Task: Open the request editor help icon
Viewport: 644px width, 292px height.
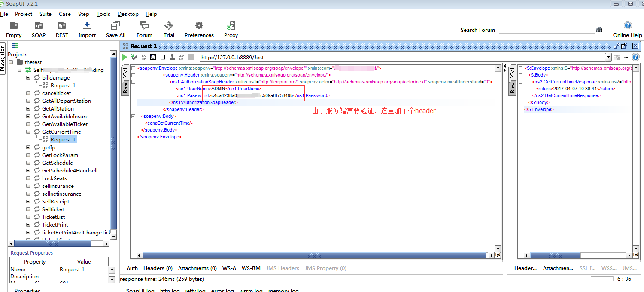Action: [x=636, y=57]
